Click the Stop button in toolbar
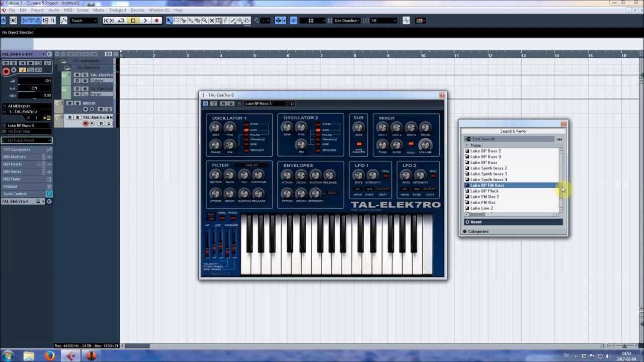 133,21
